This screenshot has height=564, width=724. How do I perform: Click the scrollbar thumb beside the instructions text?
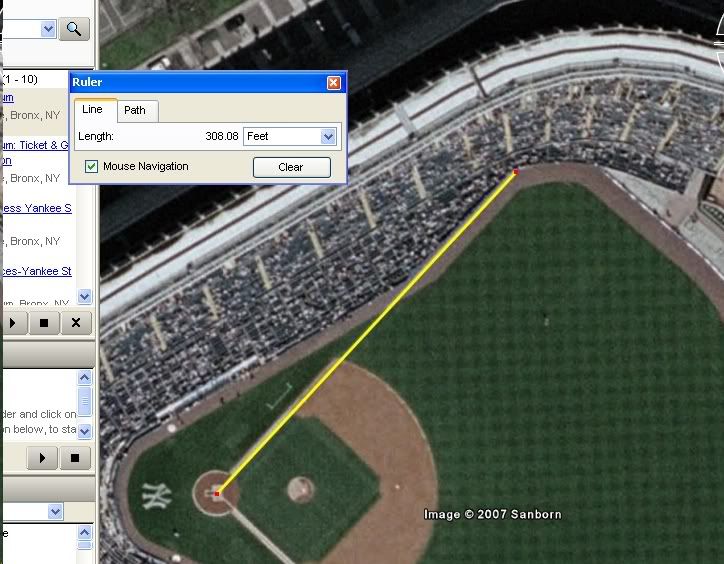pyautogui.click(x=84, y=401)
